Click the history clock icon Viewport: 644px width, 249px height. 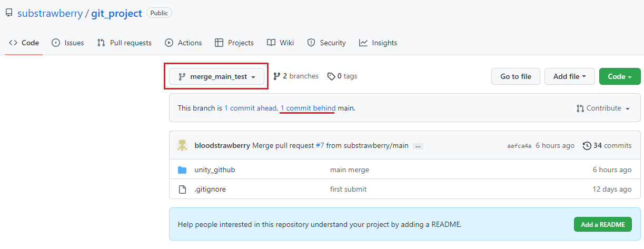(587, 146)
